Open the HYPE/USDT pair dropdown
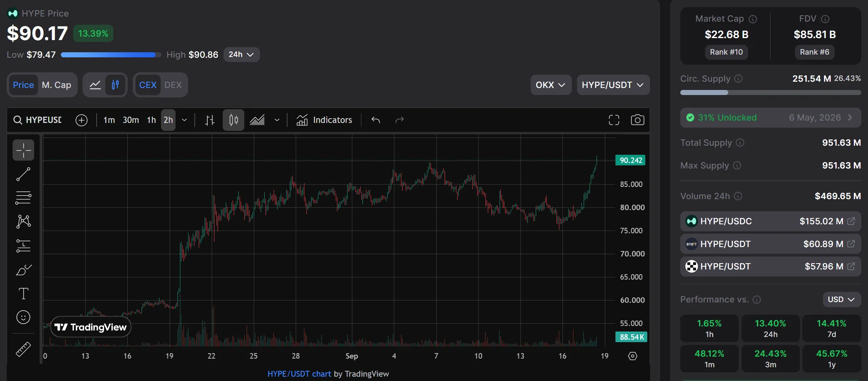Screen dimensions: 868x381 pos(613,85)
